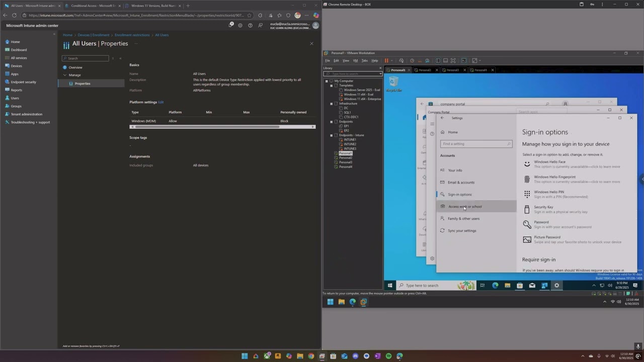This screenshot has width=644, height=362.
Task: Open VMware File menu
Action: (327, 60)
